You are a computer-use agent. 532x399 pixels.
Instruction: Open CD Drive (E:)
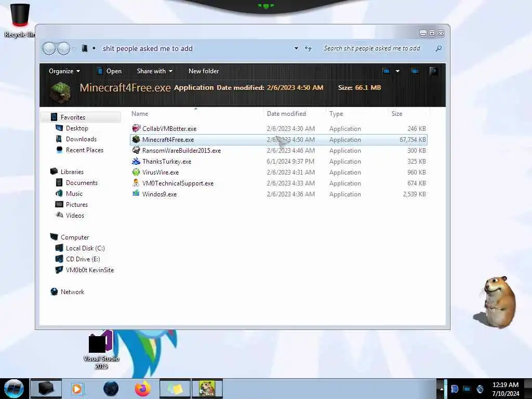tap(83, 259)
